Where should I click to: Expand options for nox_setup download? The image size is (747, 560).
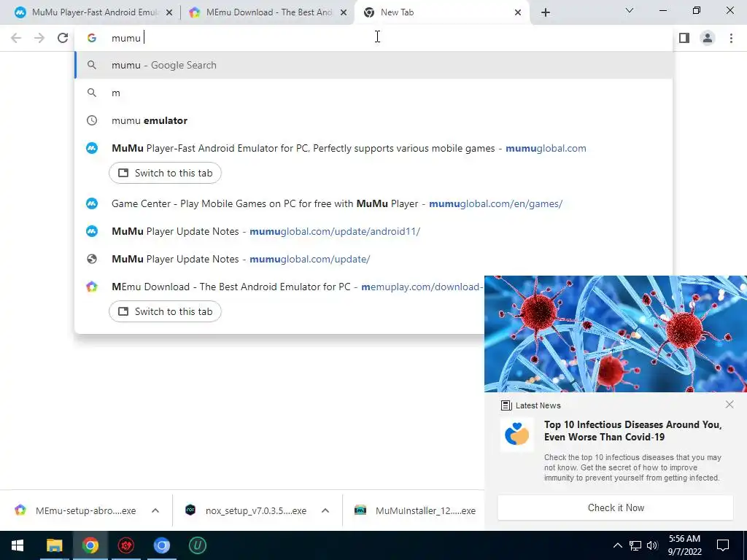pyautogui.click(x=325, y=510)
